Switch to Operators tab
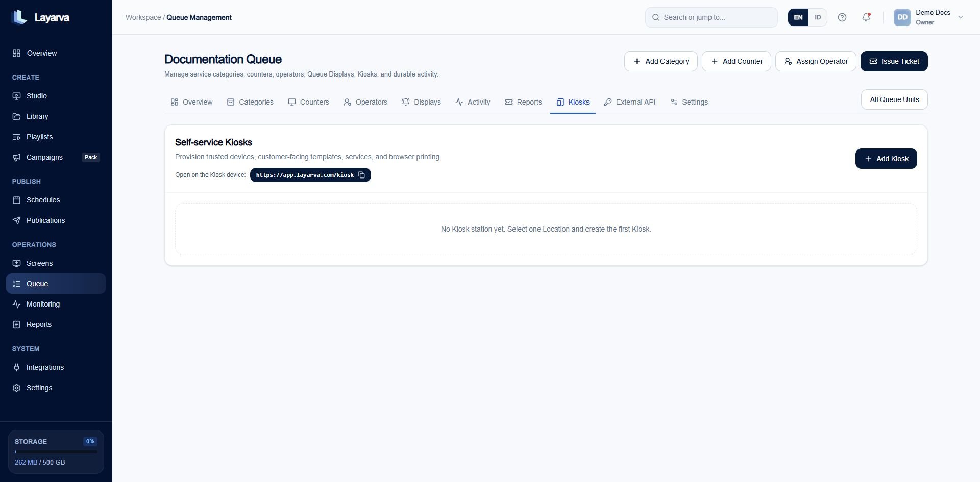 click(365, 102)
